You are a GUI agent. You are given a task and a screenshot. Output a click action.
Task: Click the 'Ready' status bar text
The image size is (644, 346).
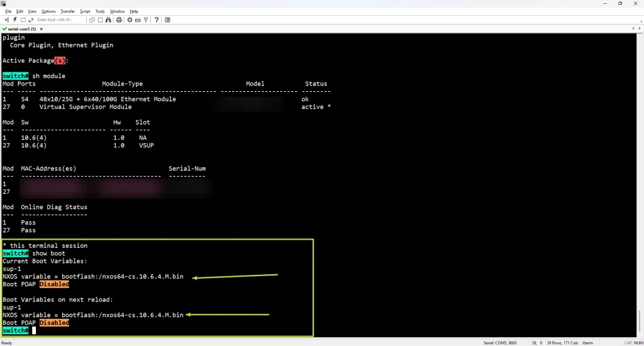coord(6,343)
